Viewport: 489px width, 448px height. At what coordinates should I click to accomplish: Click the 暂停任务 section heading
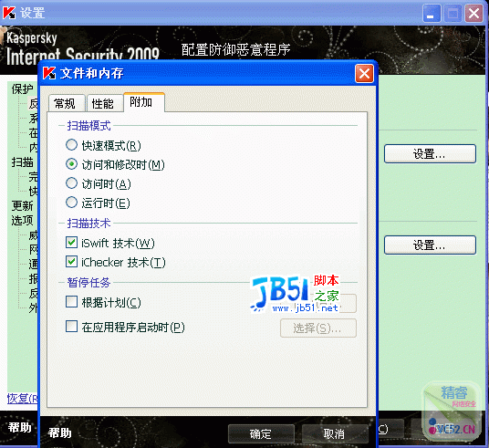point(88,282)
